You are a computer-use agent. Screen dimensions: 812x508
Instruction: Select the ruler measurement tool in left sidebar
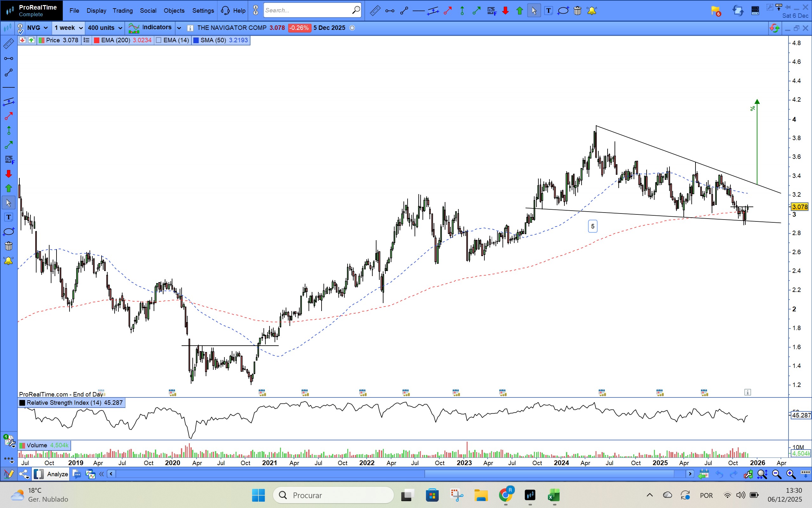(x=8, y=44)
